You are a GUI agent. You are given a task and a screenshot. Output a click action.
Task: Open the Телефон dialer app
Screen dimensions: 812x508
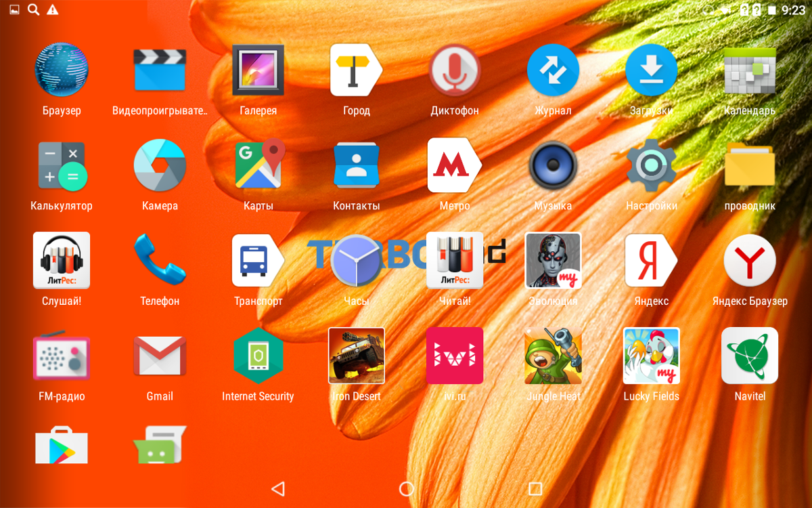(x=160, y=260)
